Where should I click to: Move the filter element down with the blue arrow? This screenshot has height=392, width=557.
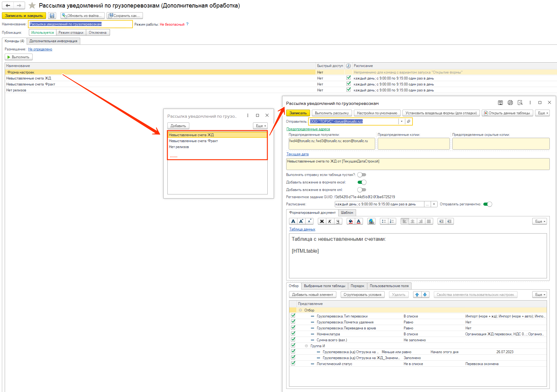(x=425, y=295)
